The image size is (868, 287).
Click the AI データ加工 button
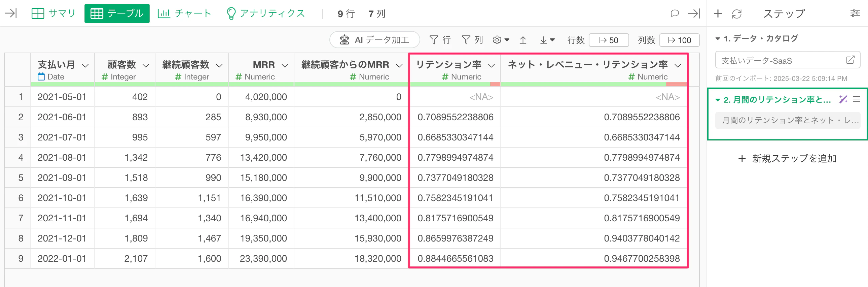(x=374, y=40)
